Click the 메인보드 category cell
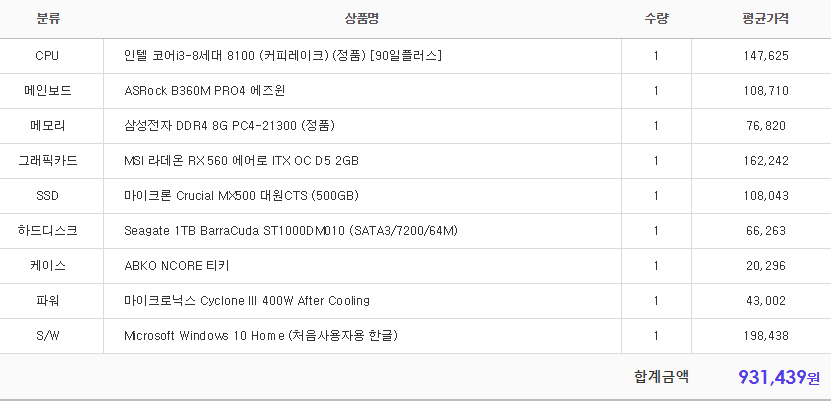 (47, 91)
